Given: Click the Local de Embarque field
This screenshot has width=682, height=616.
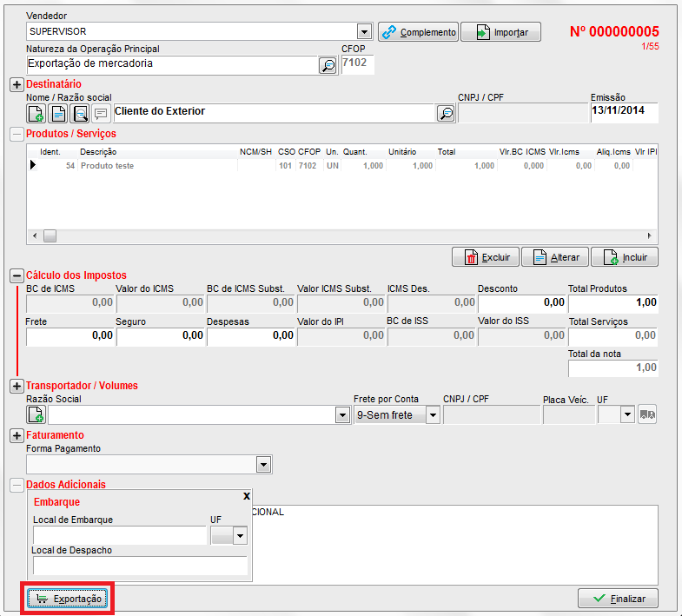Looking at the screenshot, I should pyautogui.click(x=119, y=536).
